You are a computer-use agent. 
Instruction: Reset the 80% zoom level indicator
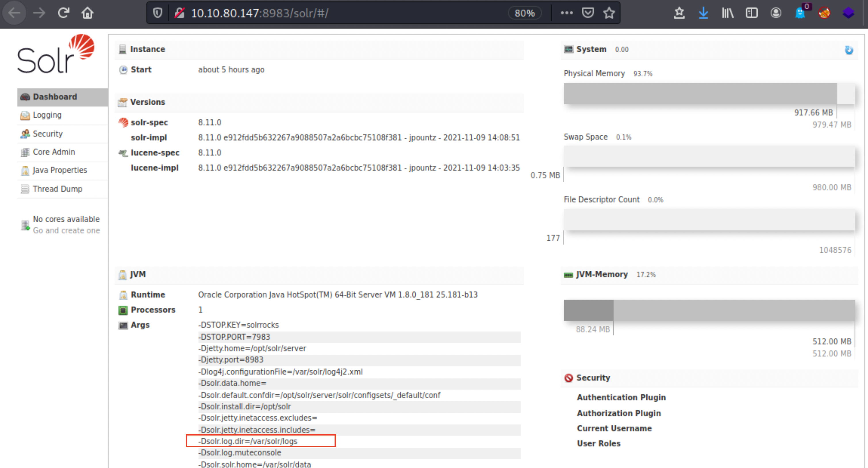pos(525,13)
